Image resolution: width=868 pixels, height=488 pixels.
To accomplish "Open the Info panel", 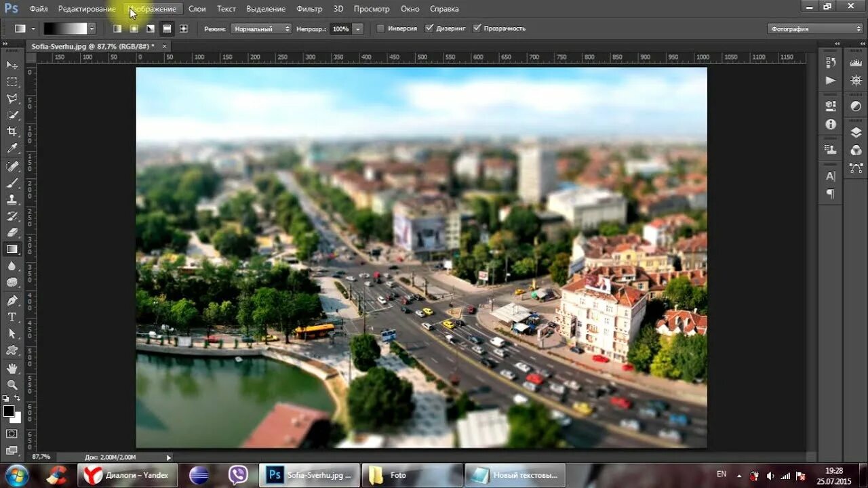I will [829, 125].
